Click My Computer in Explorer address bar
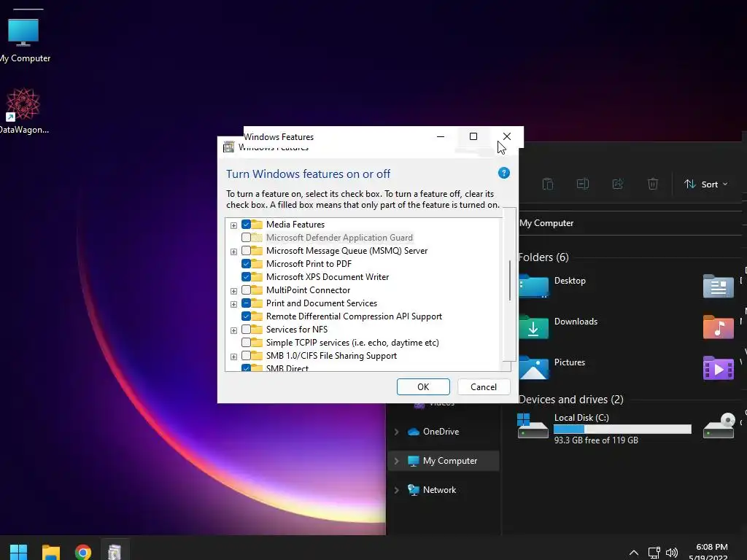This screenshot has width=747, height=560. (546, 223)
